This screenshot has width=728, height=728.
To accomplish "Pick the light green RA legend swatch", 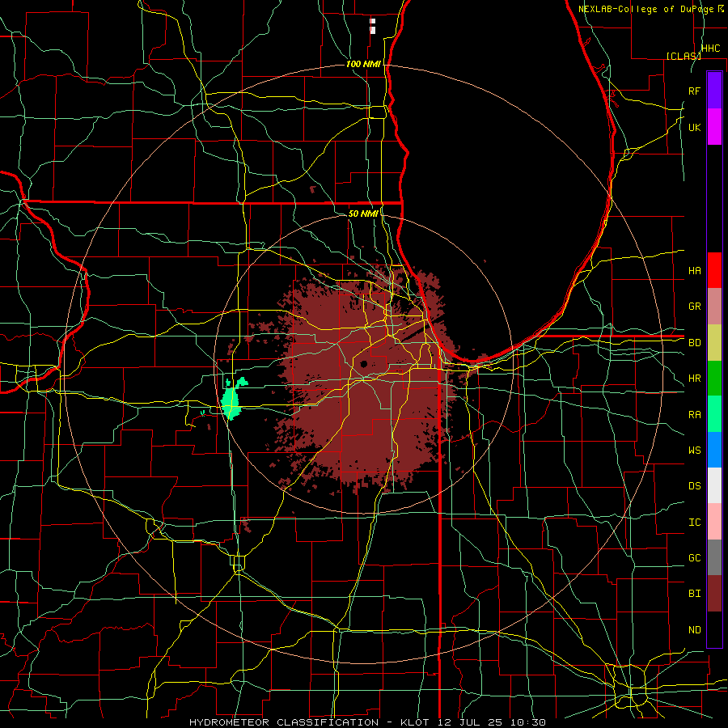I will [714, 414].
